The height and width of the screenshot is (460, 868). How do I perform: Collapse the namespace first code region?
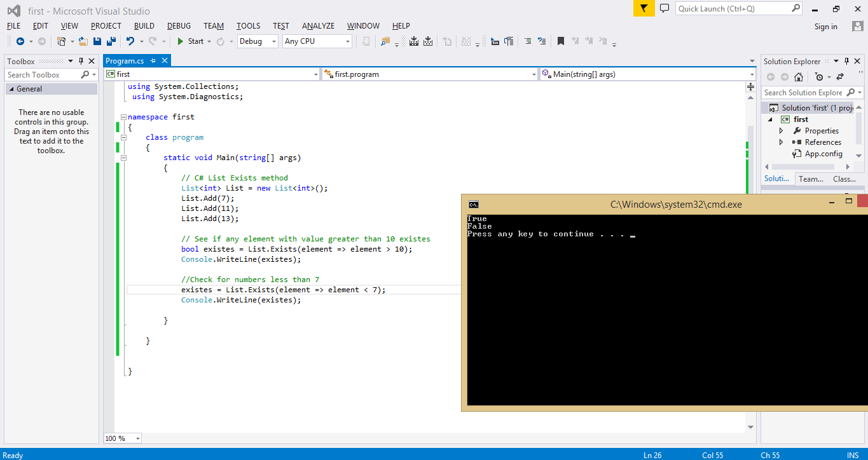pos(123,116)
